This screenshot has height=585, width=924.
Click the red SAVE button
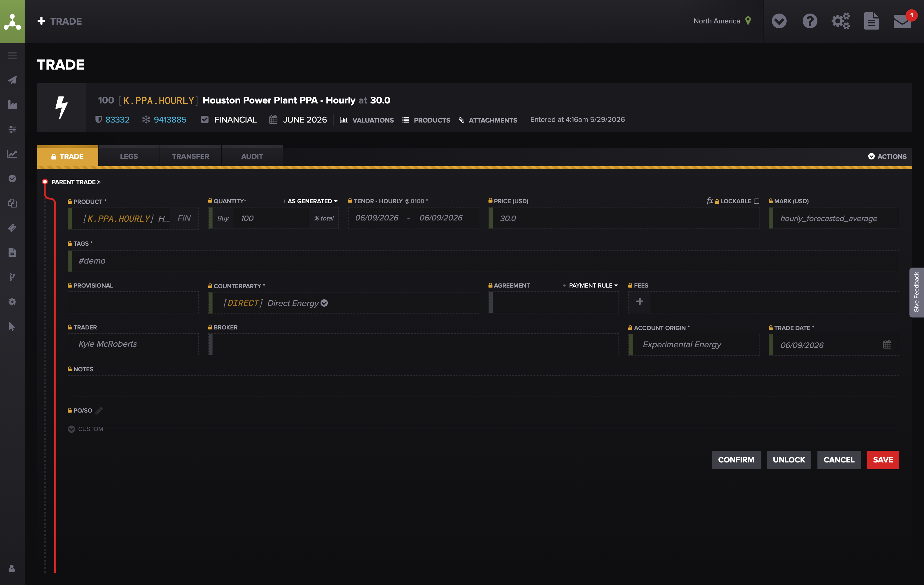coord(883,460)
